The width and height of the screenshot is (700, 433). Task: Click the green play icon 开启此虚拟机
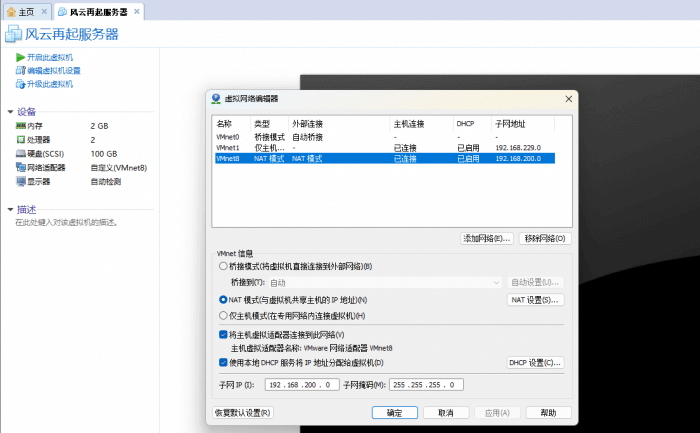pos(20,58)
